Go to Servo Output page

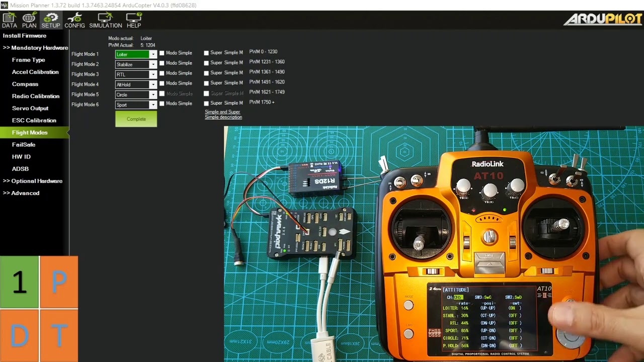(30, 108)
